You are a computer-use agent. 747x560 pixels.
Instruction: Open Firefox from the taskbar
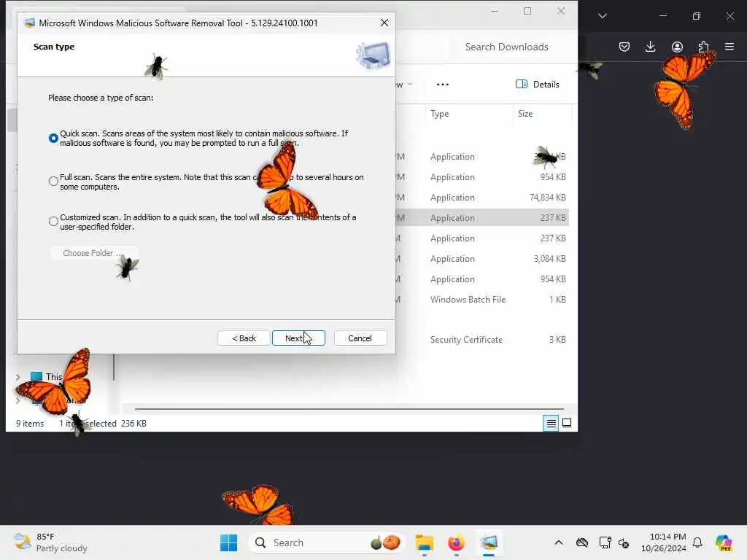coord(456,542)
